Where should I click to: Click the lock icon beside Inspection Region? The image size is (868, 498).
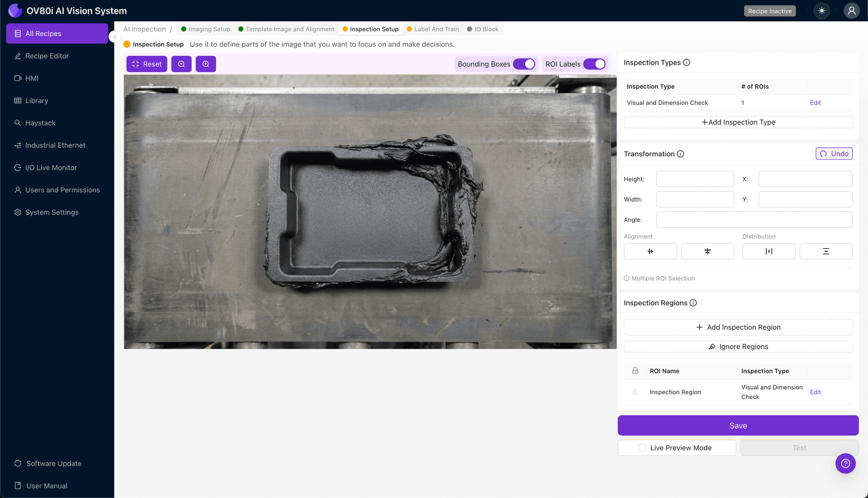634,392
